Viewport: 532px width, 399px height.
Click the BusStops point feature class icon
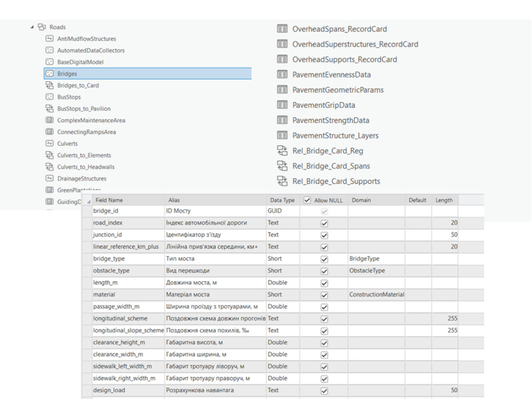pos(49,97)
